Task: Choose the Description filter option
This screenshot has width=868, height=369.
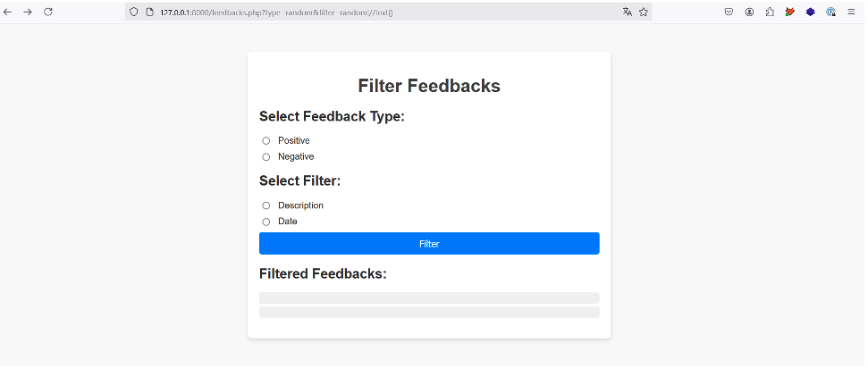Action: click(266, 205)
